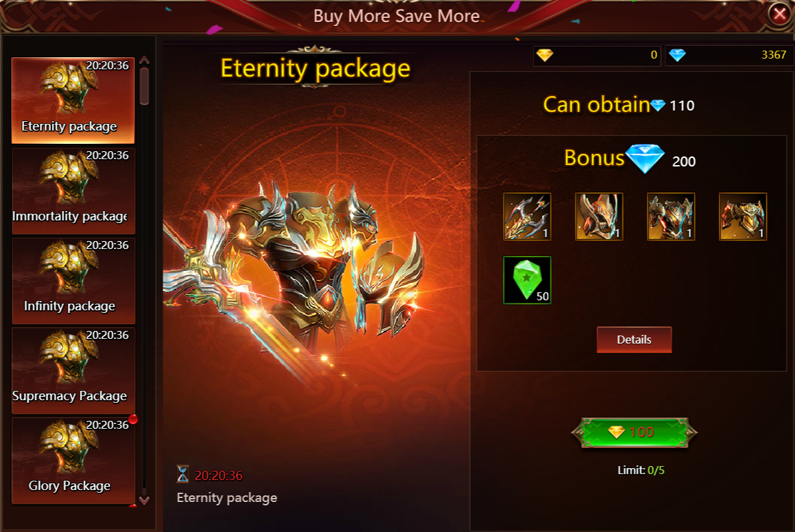Click the package list up arrow
795x532 pixels.
point(144,60)
